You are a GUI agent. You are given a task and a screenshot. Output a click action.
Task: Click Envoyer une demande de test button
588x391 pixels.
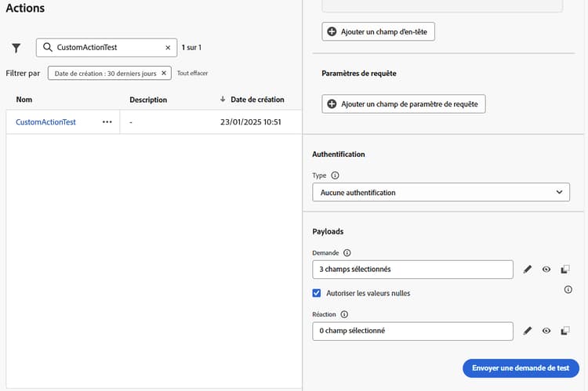521,367
